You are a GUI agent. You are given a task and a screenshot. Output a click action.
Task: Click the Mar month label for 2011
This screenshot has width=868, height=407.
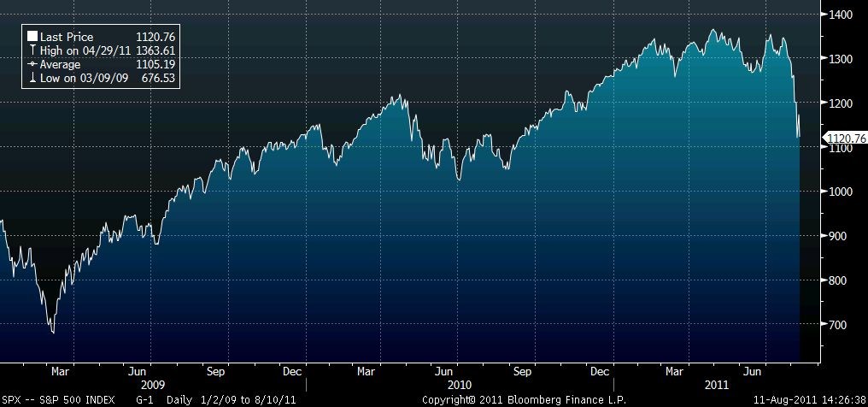tap(674, 372)
